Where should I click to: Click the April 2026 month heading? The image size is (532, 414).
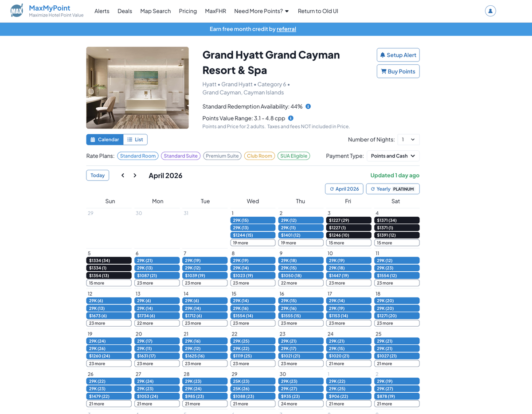click(x=165, y=176)
